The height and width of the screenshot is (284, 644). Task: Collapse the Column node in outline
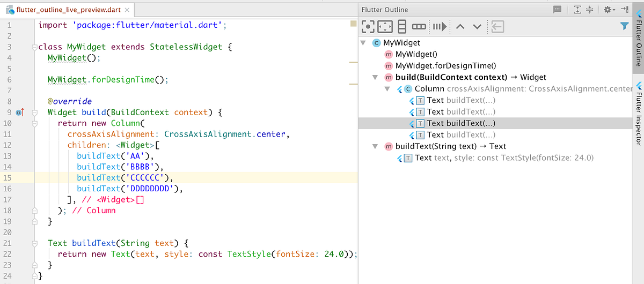coord(387,89)
